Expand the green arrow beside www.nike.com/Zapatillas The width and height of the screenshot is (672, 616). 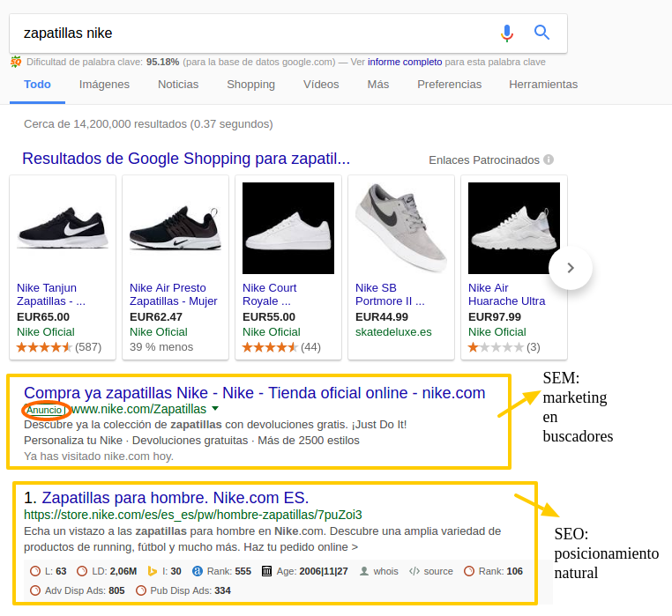[x=215, y=410]
